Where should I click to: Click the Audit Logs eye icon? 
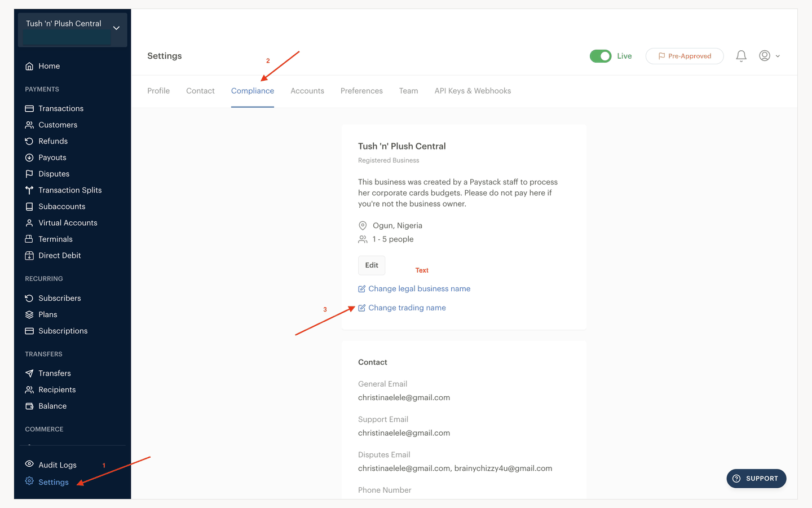click(29, 464)
